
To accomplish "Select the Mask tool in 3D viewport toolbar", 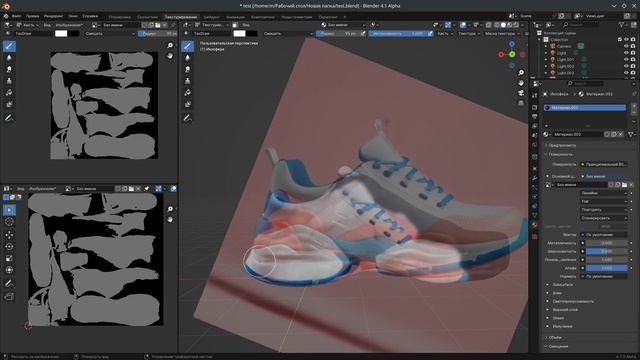I will click(x=187, y=104).
